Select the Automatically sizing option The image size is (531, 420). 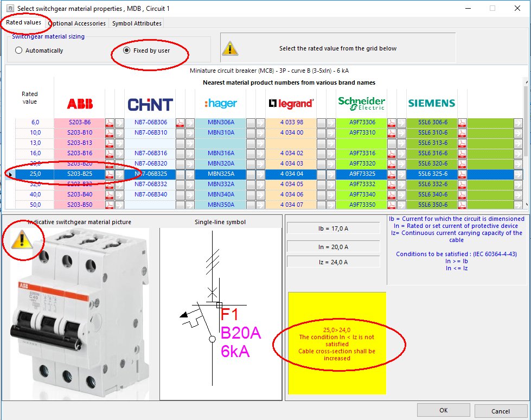(x=18, y=50)
